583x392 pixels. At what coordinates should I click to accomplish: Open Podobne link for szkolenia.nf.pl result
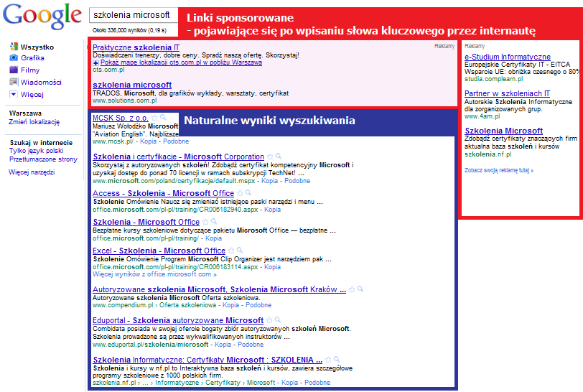(x=317, y=383)
